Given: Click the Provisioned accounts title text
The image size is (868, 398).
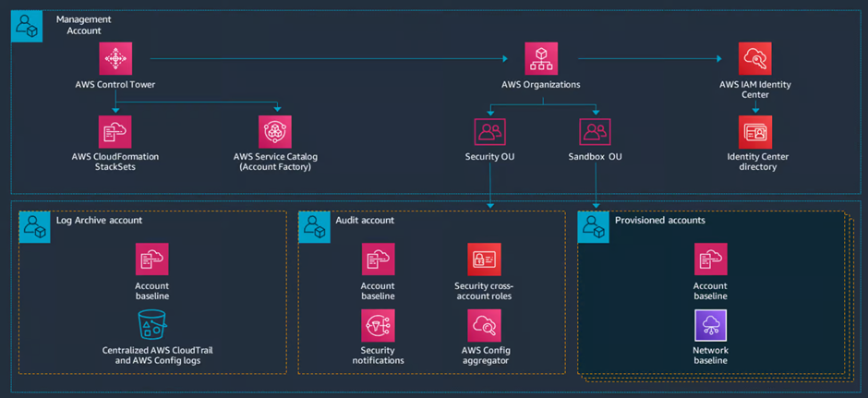Looking at the screenshot, I should tap(659, 221).
